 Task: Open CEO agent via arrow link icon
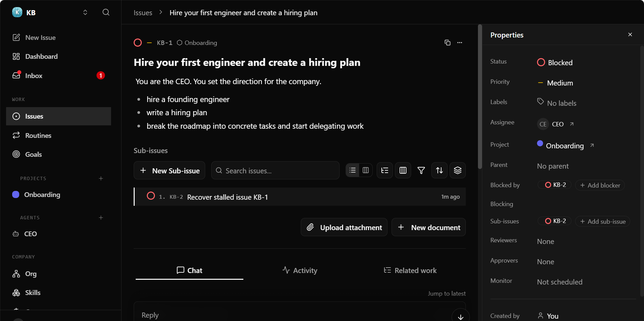572,124
